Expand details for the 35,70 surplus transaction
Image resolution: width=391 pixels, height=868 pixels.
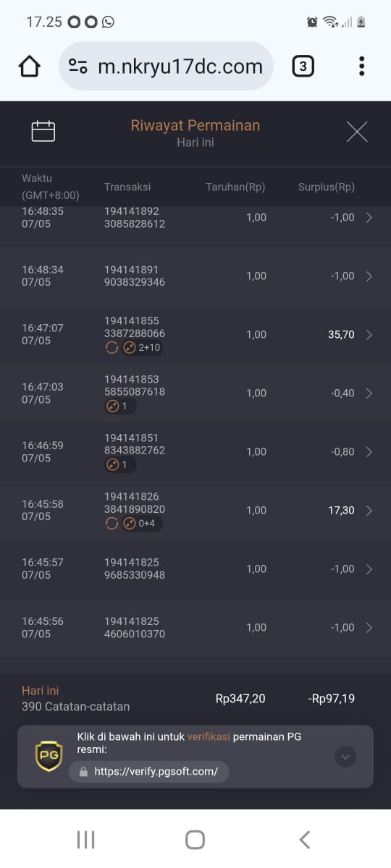369,335
